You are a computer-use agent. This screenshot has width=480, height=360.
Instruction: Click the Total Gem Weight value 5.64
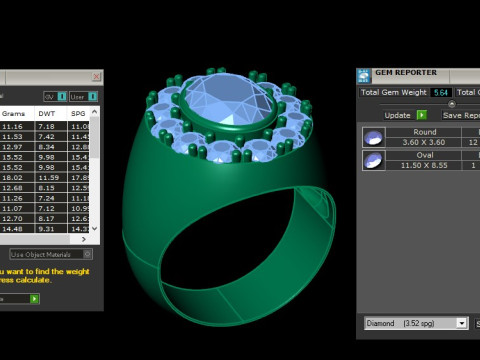click(441, 93)
